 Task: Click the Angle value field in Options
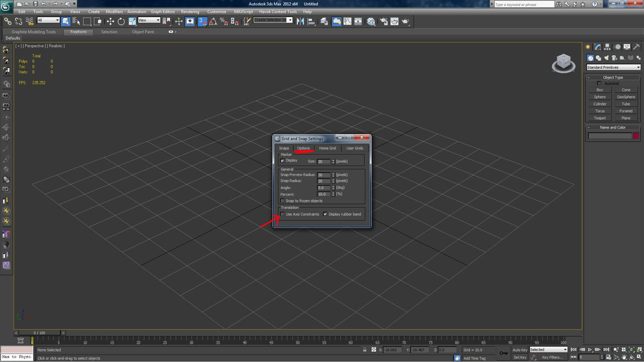pyautogui.click(x=324, y=188)
